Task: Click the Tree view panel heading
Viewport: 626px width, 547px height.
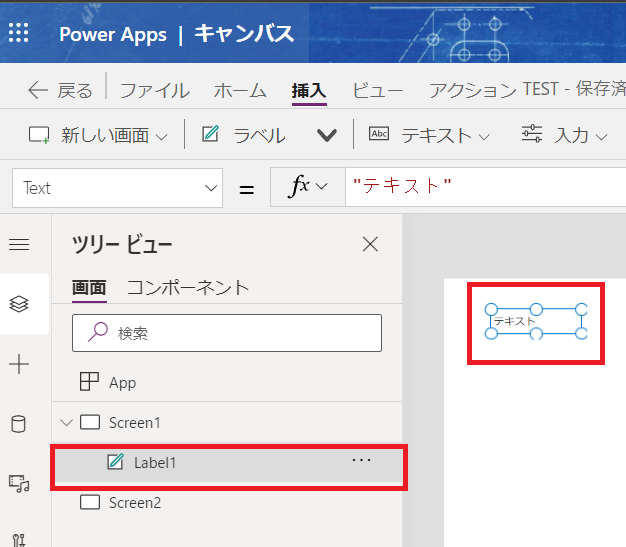Action: pos(122,244)
